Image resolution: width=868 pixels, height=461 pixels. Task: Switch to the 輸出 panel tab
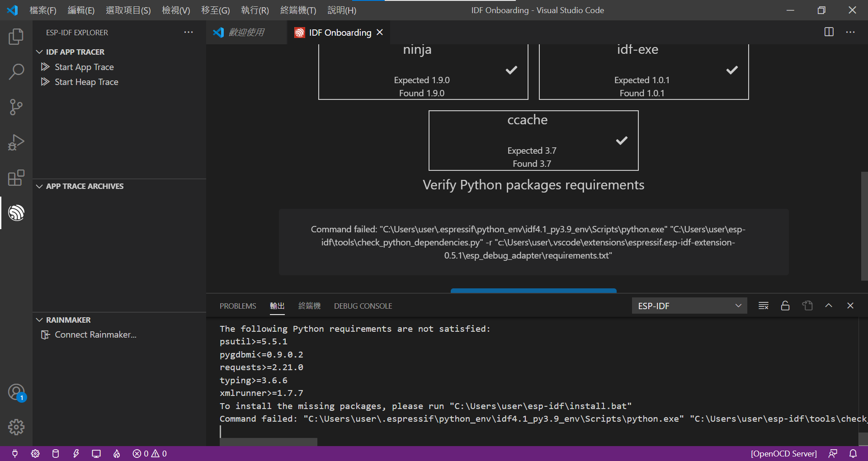coord(277,306)
